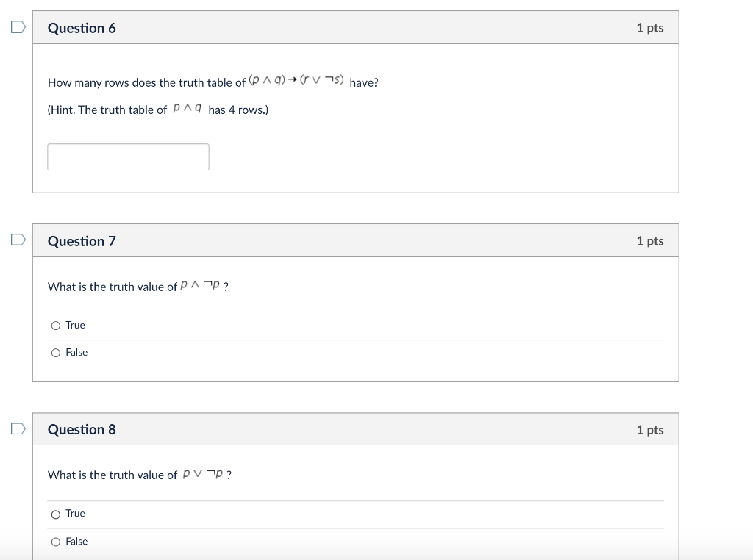Click the "False" label text in Question 7
The image size is (753, 560).
click(x=76, y=352)
